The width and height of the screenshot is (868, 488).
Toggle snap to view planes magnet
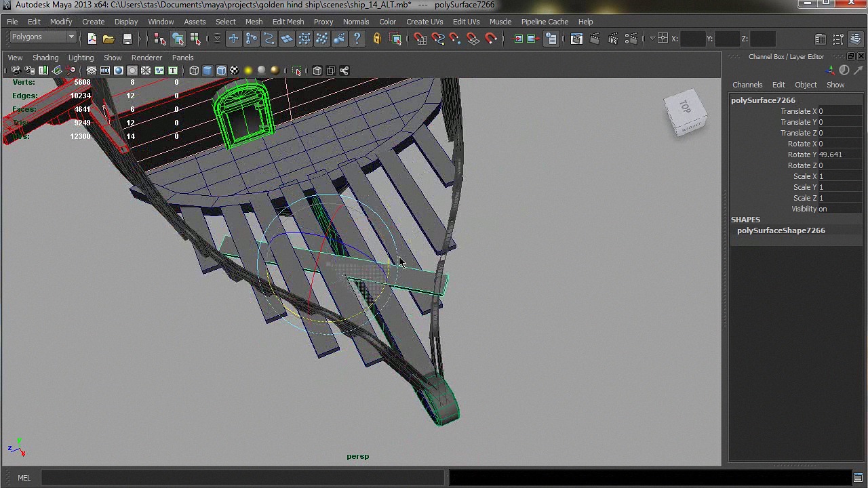(473, 39)
